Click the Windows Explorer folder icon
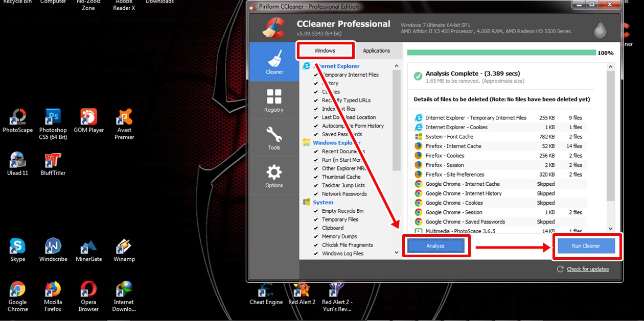Image resolution: width=644 pixels, height=321 pixels. [x=307, y=142]
